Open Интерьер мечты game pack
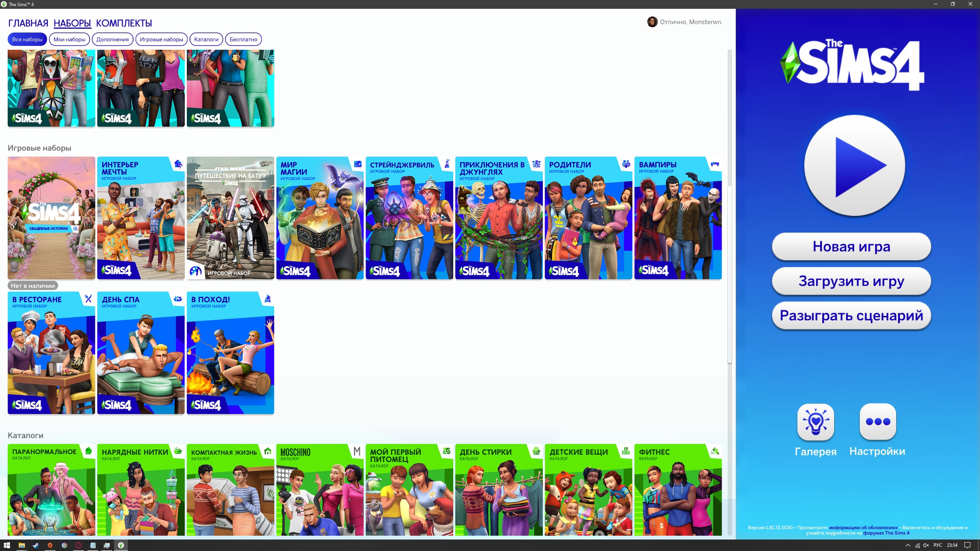The width and height of the screenshot is (980, 551). [x=141, y=218]
